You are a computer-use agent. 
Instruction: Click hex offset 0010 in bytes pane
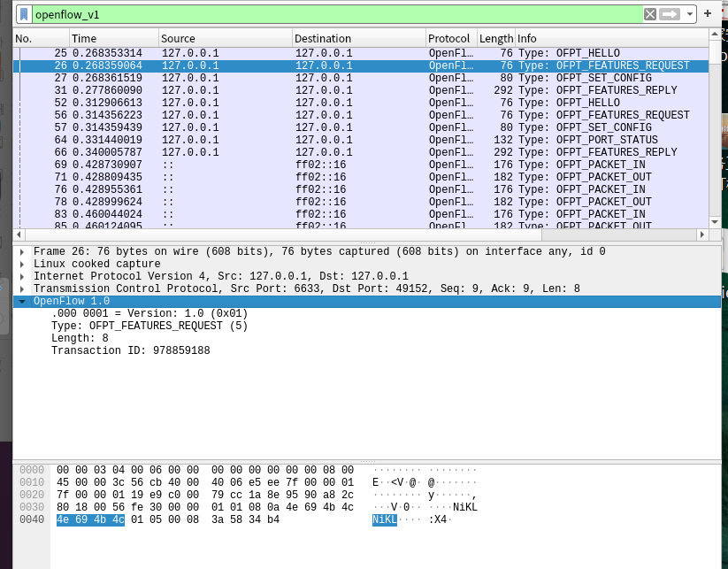[32, 482]
